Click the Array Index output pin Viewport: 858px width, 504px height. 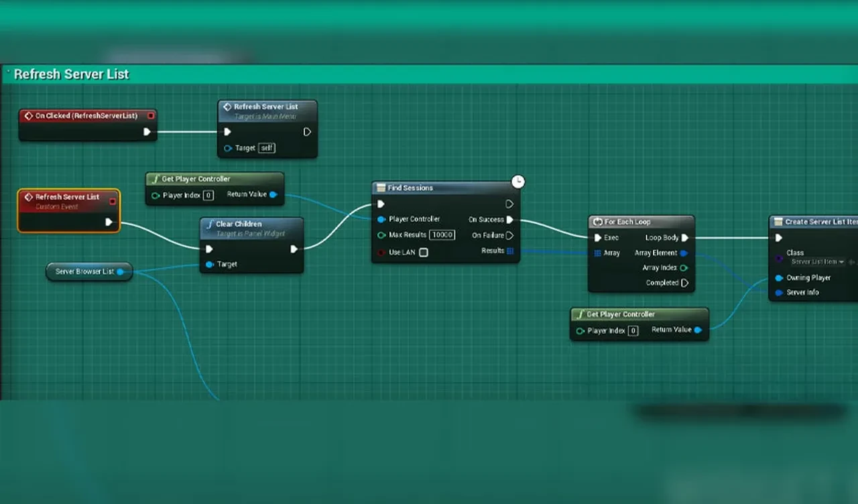[684, 268]
